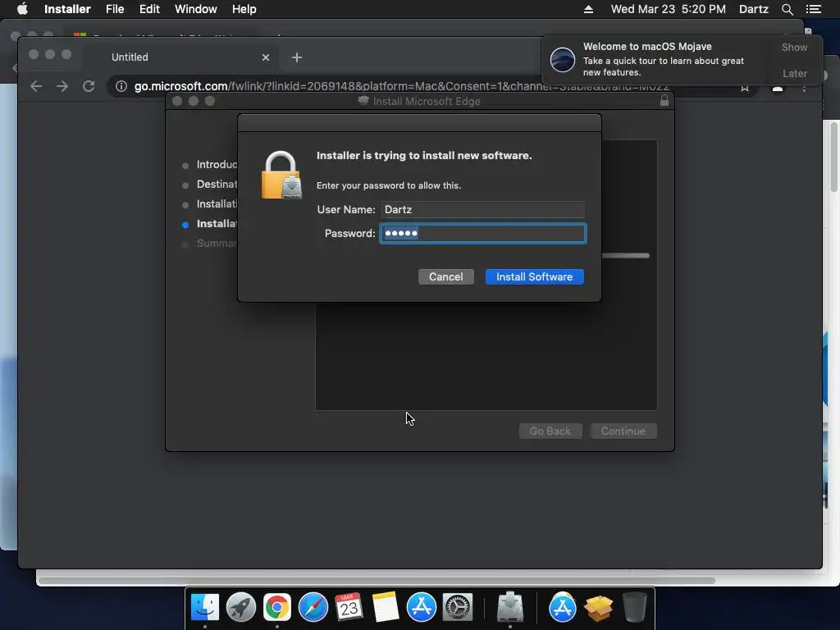Image resolution: width=840 pixels, height=630 pixels.
Task: Click the vertical scrollbar at right edge
Action: coord(834,157)
